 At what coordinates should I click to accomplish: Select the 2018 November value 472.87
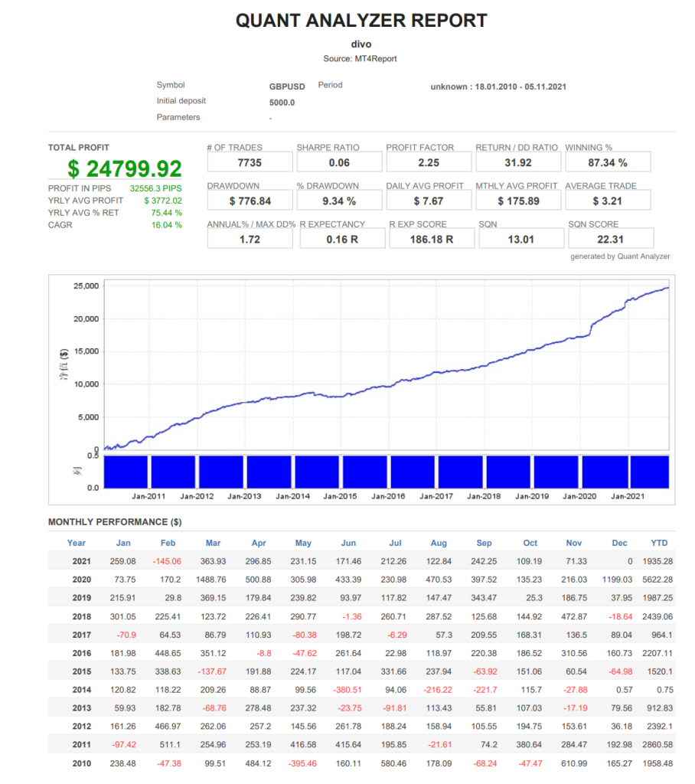pos(574,616)
